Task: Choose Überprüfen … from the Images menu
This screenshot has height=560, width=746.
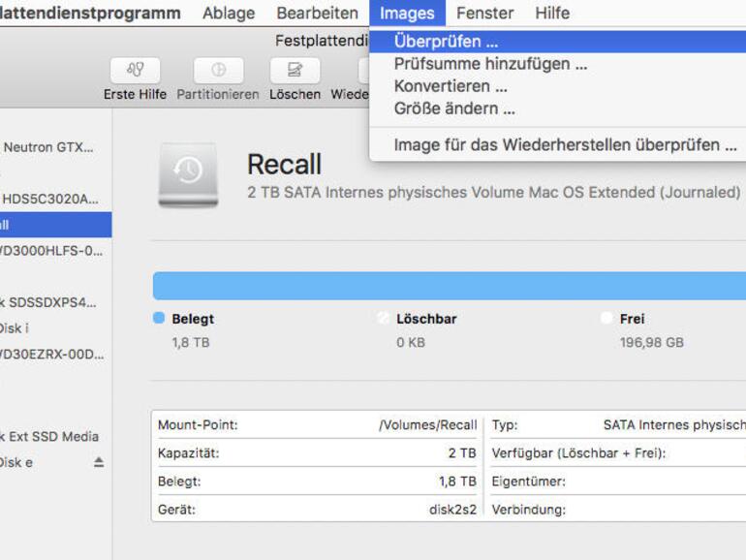Action: click(558, 42)
